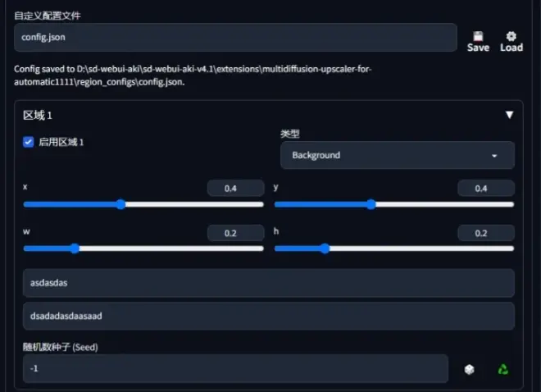Toggle the 启用区域 1 checkbox
The height and width of the screenshot is (392, 541).
pos(29,142)
